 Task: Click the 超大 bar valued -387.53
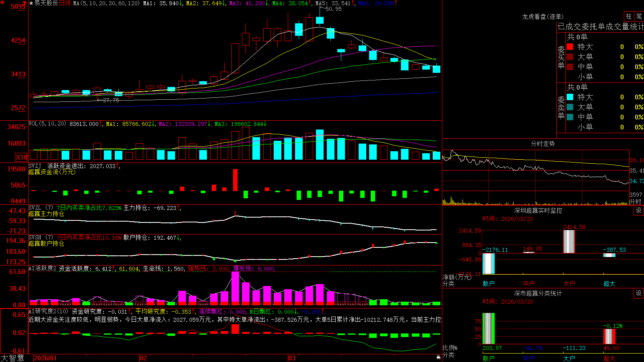click(x=609, y=255)
